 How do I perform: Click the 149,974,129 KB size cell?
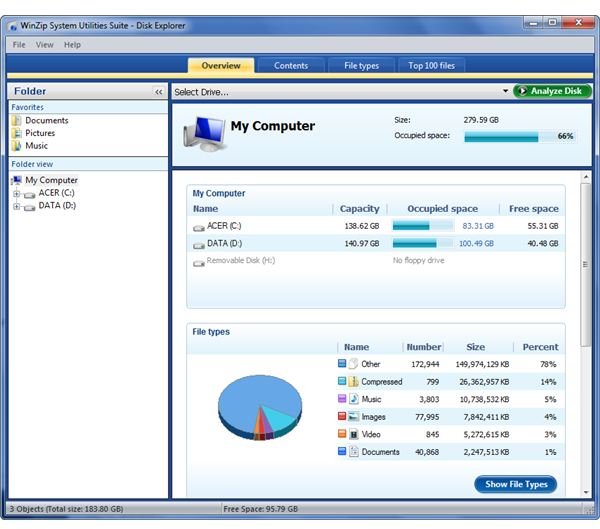(x=482, y=364)
